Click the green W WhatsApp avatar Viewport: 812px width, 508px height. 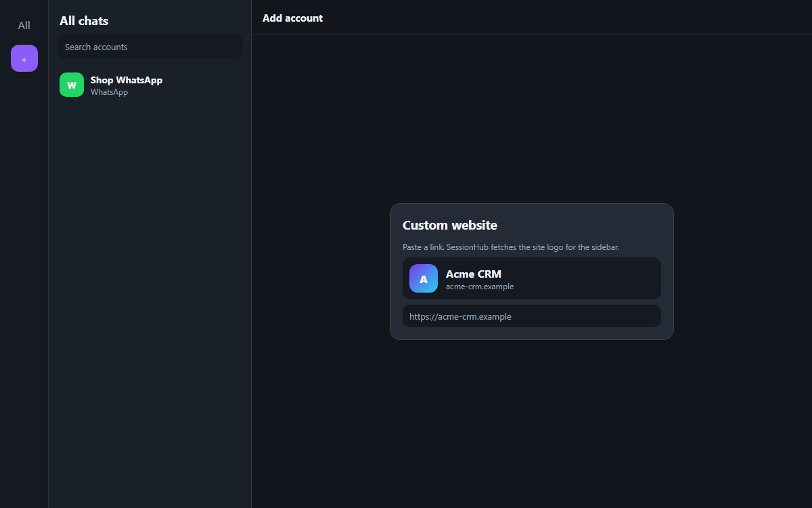point(72,85)
